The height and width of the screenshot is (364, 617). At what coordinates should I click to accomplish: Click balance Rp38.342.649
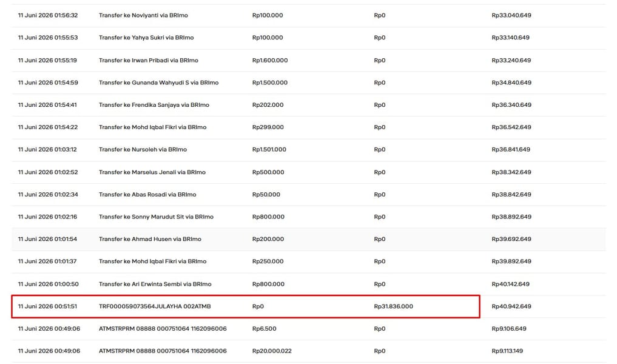click(511, 172)
